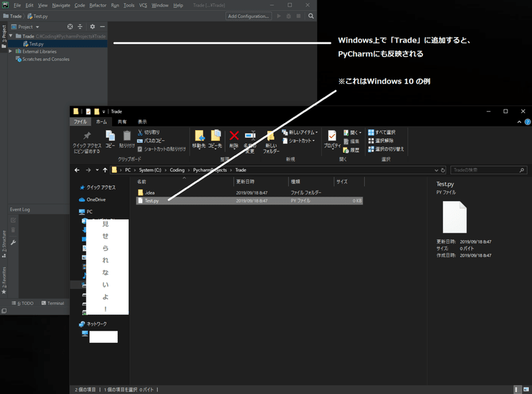Hide the Project panel with minus icon
The width and height of the screenshot is (532, 394).
point(102,27)
